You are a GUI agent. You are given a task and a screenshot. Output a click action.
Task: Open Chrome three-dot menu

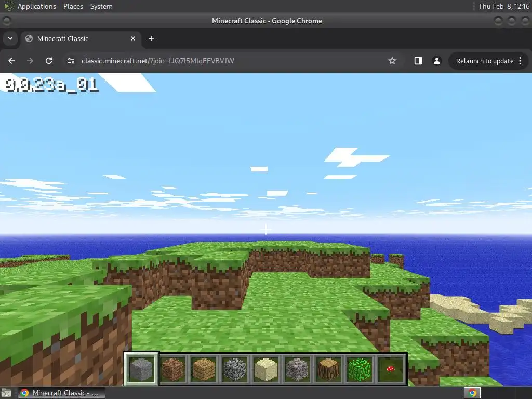pos(520,61)
